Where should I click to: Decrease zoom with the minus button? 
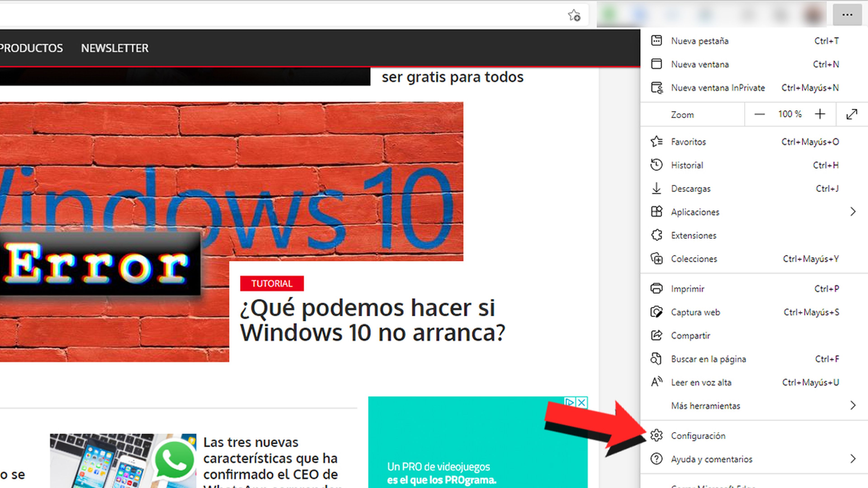[x=759, y=115]
